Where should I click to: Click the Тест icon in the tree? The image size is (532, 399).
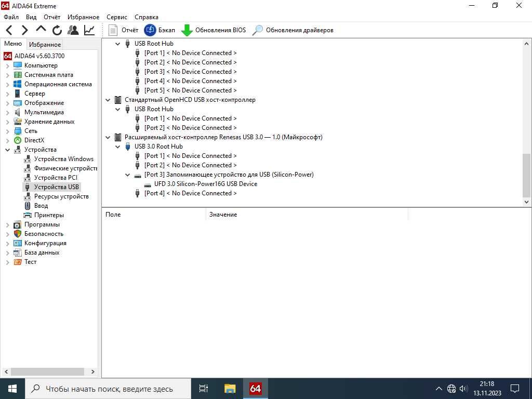18,262
